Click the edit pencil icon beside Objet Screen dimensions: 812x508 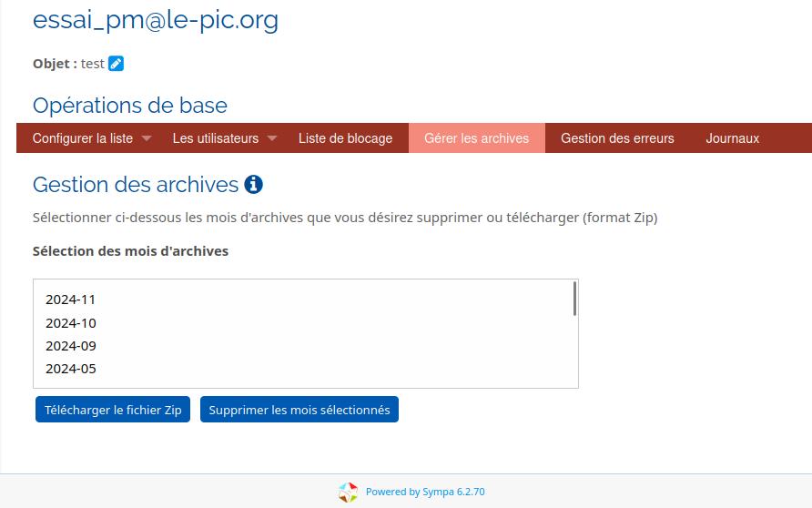(116, 64)
